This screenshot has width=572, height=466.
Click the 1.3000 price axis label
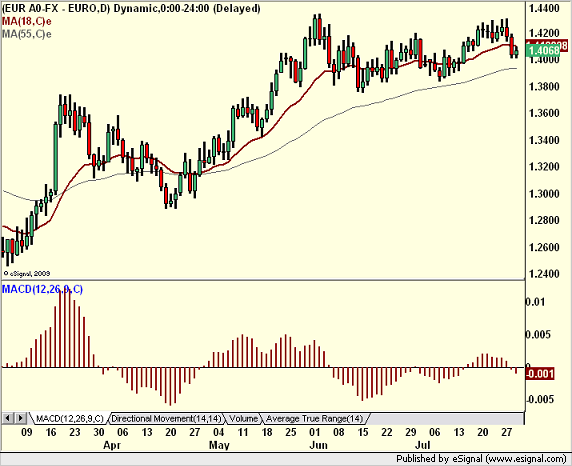click(544, 193)
